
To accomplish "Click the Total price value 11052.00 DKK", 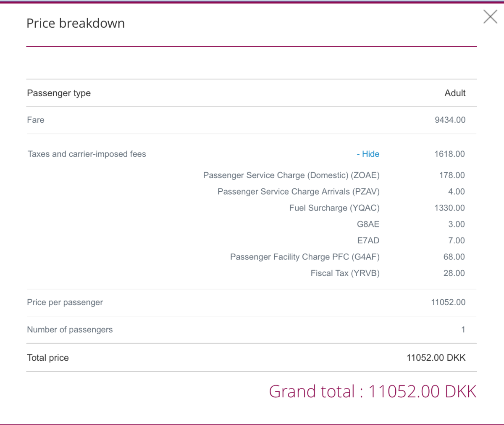I will click(x=436, y=358).
